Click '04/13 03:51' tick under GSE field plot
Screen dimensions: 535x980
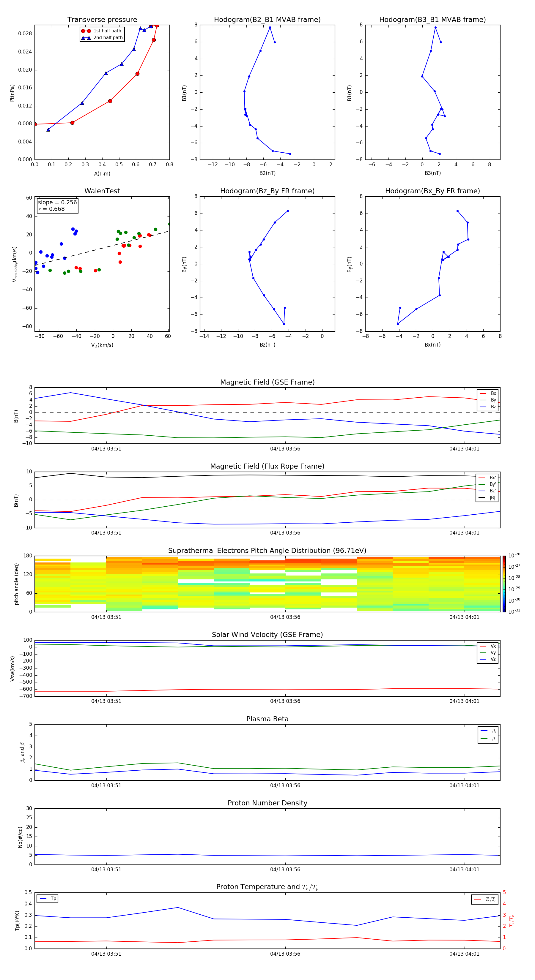click(x=106, y=449)
